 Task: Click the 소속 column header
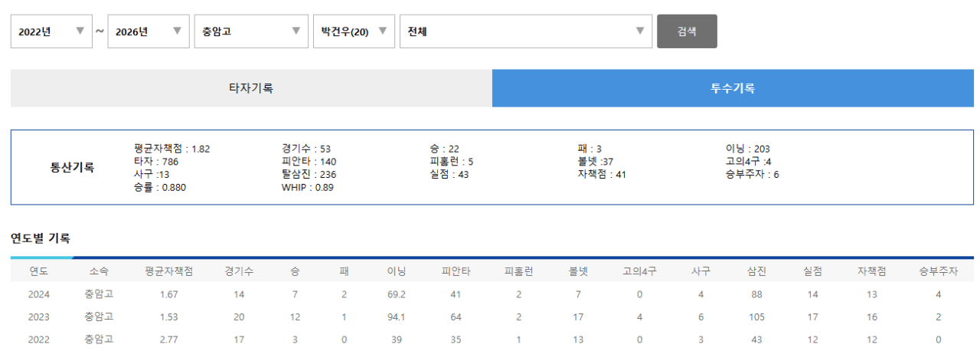click(99, 271)
